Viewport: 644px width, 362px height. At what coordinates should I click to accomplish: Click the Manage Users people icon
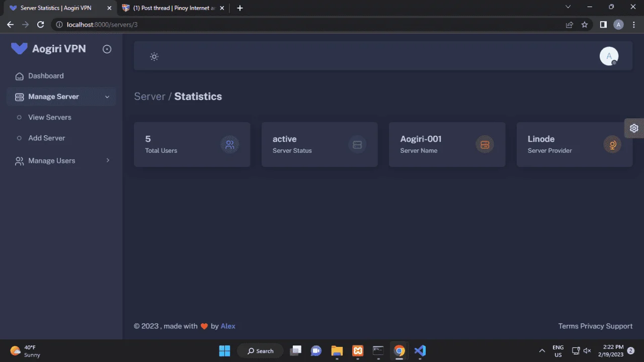pos(20,161)
